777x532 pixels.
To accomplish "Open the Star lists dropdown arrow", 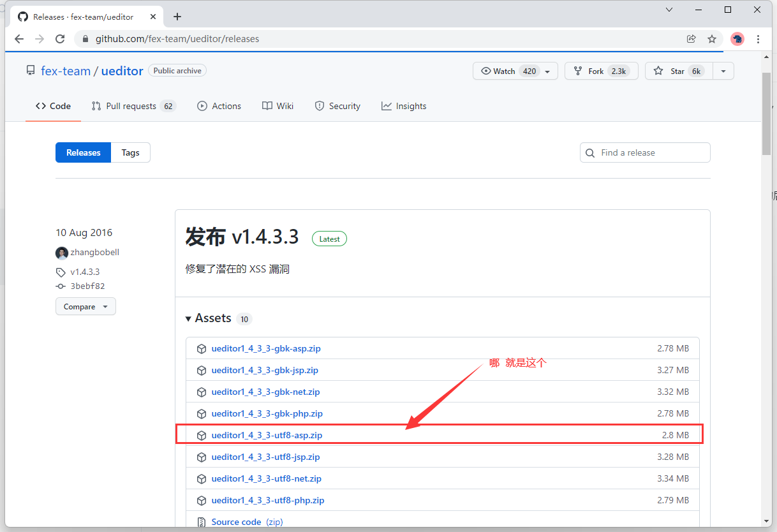I will pos(723,71).
